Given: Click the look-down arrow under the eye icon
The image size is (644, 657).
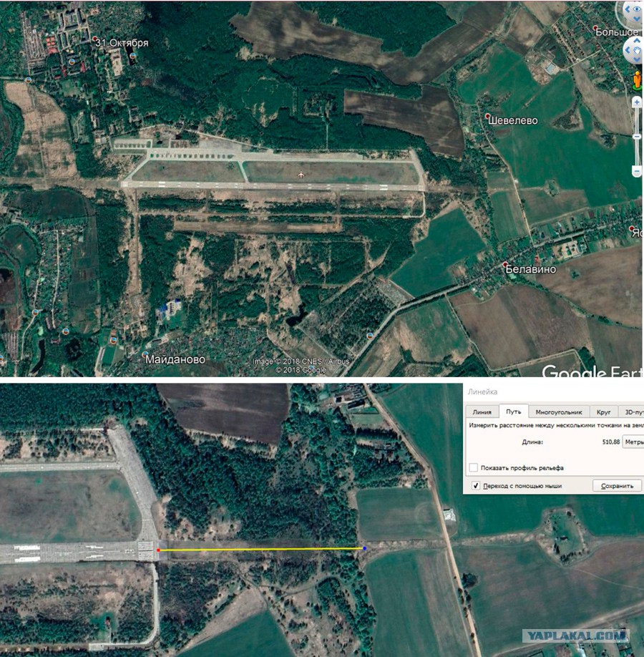Looking at the screenshot, I should point(637,19).
